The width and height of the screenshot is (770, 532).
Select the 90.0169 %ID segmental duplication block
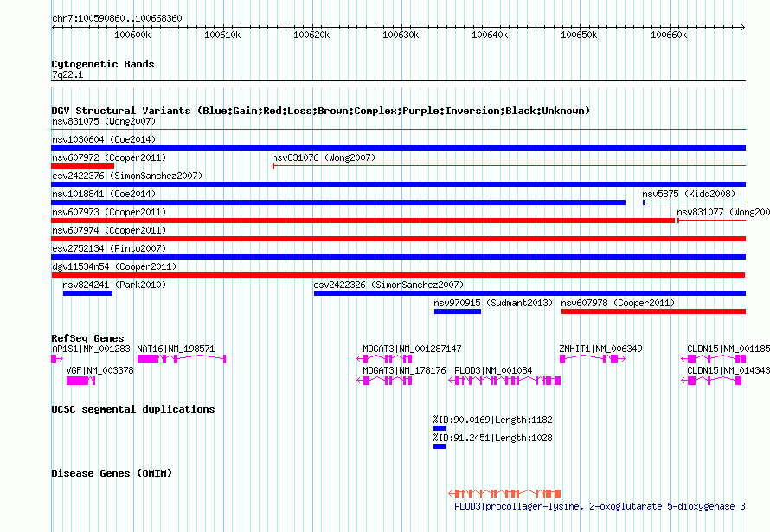tap(440, 428)
